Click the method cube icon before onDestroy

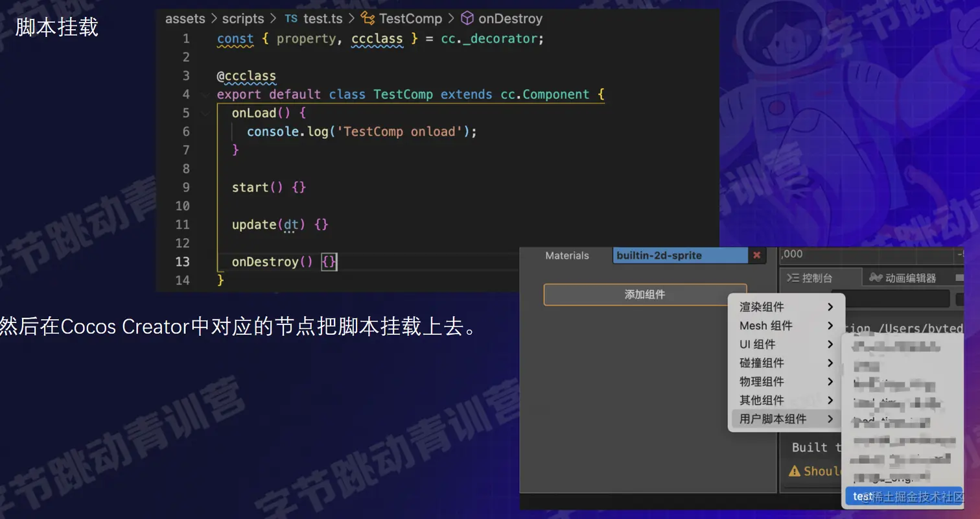(x=467, y=19)
